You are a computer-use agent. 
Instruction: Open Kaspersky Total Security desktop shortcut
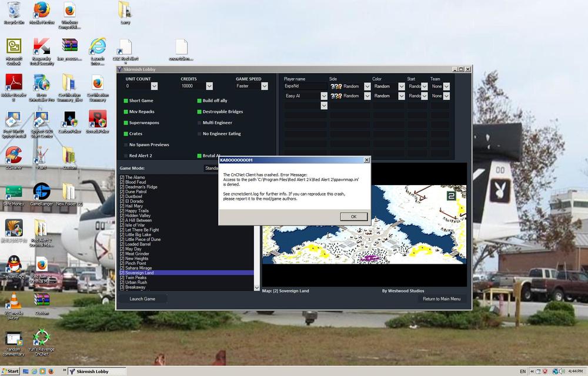click(x=42, y=51)
